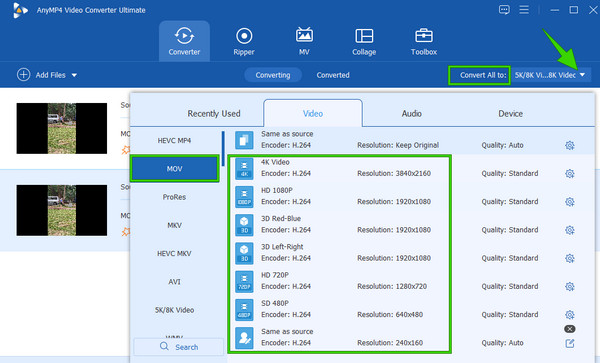Viewport: 600px width, 363px height.
Task: Choose MKV in the format list
Action: pyautogui.click(x=174, y=225)
